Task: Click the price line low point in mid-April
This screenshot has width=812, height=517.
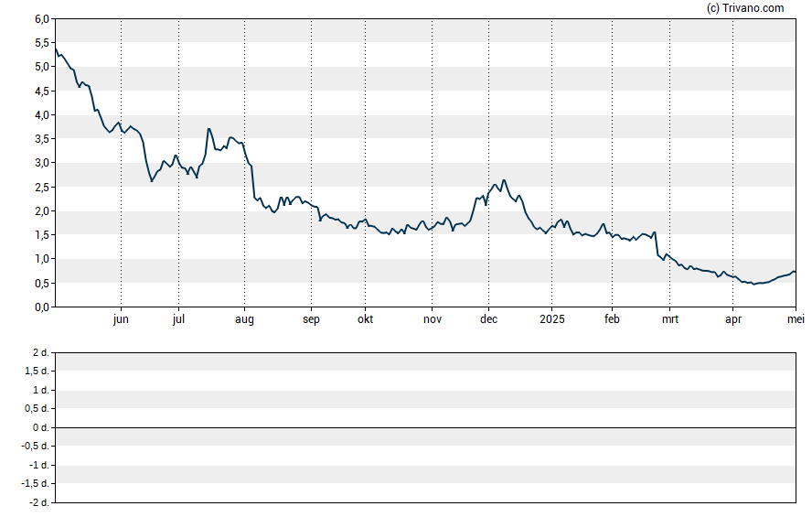Action: tap(754, 284)
